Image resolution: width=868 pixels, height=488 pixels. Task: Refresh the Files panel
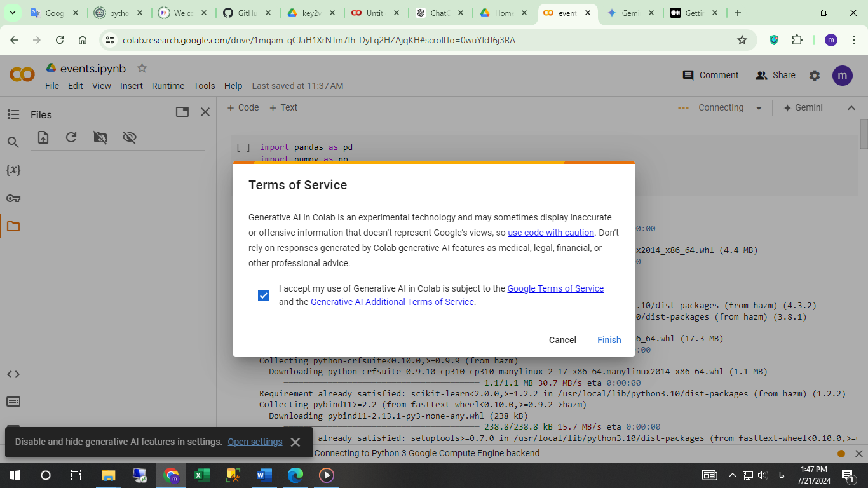(71, 137)
